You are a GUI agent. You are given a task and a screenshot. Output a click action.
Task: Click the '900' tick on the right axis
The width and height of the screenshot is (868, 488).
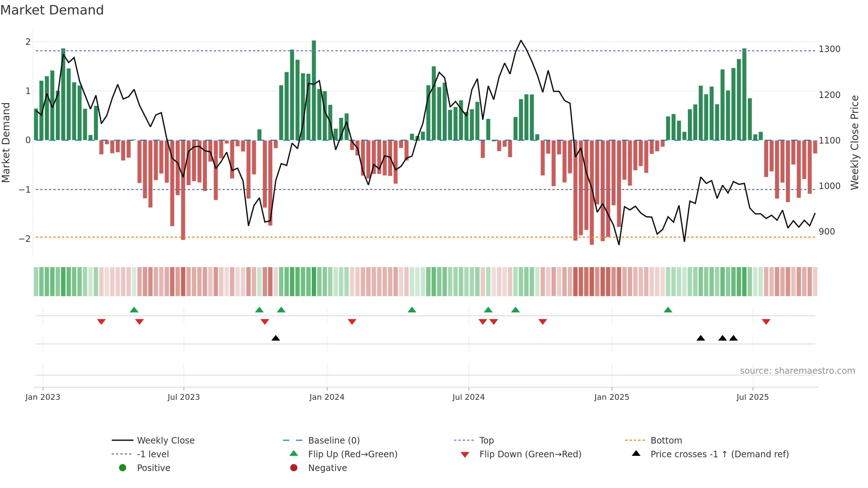(827, 231)
